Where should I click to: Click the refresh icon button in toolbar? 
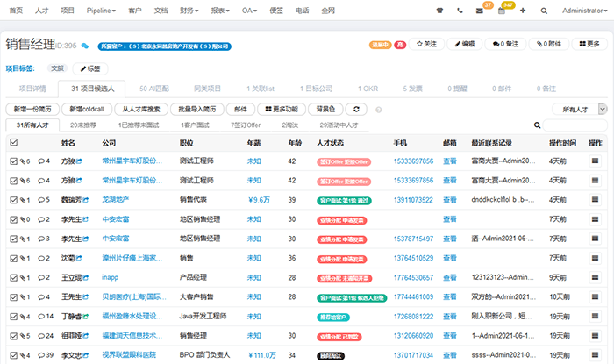(356, 110)
